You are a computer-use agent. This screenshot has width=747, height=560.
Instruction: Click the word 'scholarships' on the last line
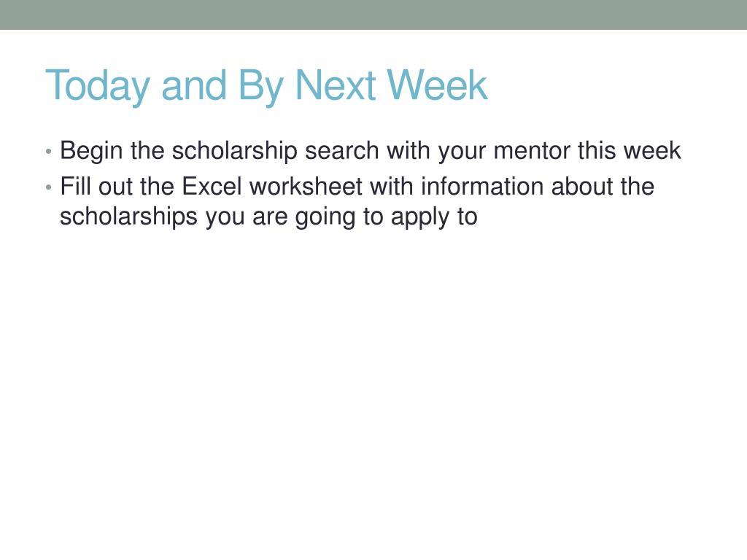(128, 217)
